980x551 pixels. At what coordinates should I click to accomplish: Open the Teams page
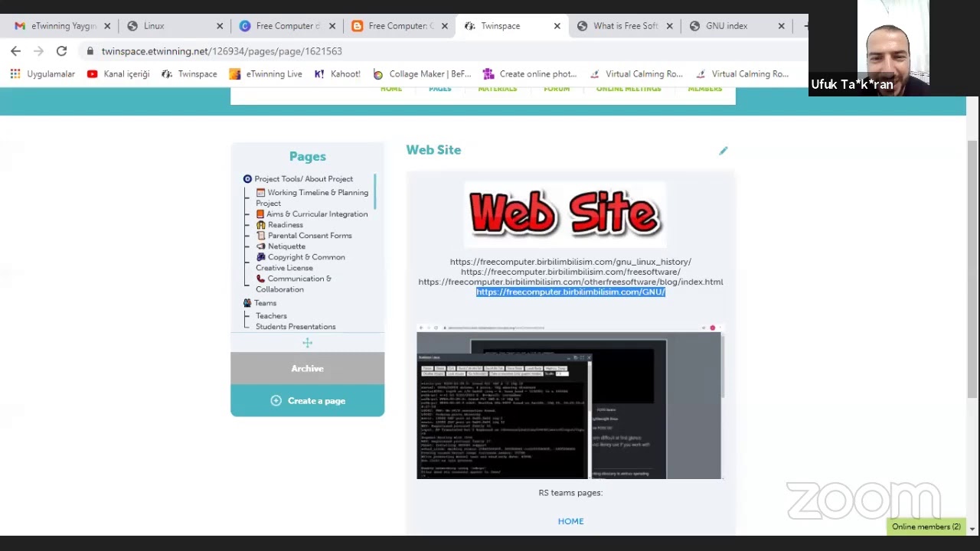[x=260, y=303]
